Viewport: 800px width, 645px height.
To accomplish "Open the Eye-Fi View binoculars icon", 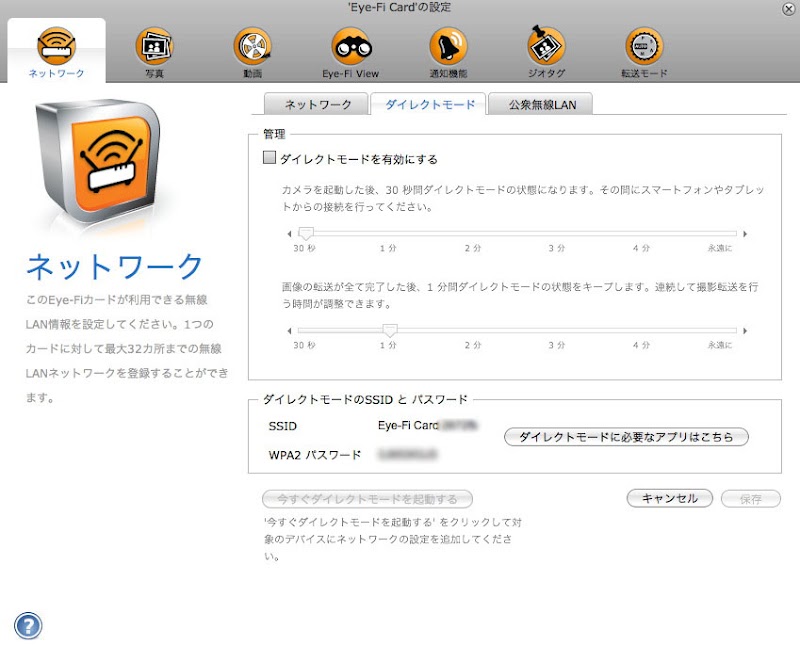I will [x=351, y=46].
